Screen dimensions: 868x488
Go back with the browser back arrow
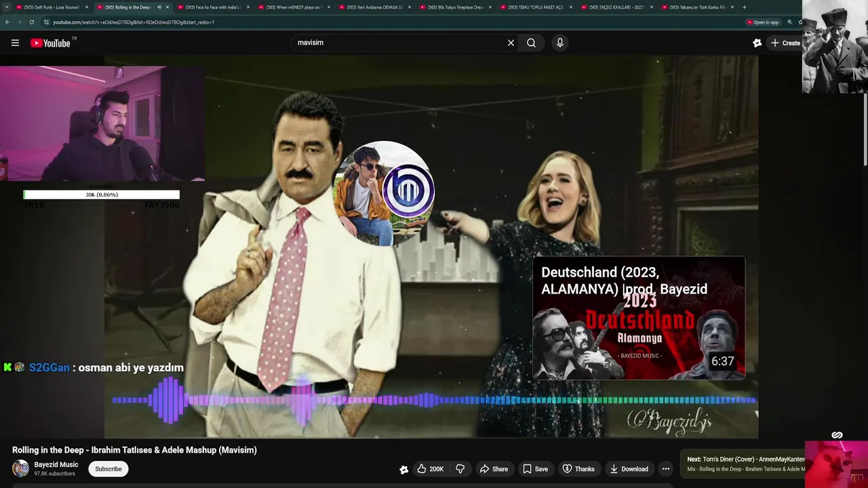tap(7, 22)
